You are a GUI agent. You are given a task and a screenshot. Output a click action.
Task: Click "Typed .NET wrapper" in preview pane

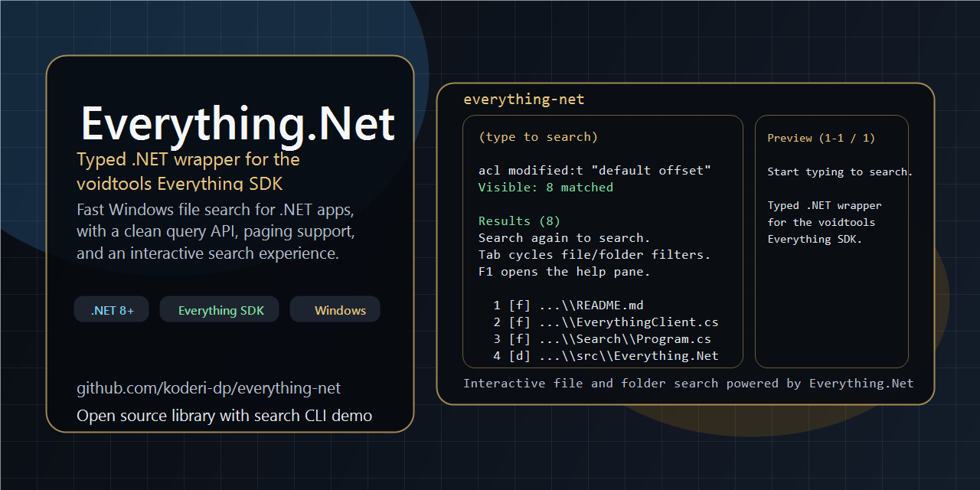coord(825,206)
